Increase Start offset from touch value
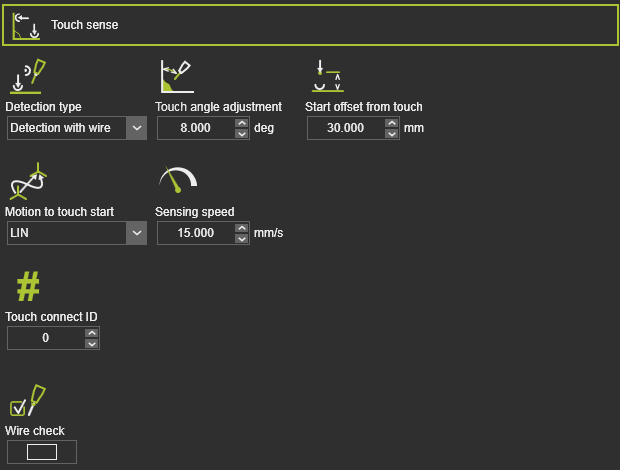This screenshot has height=470, width=620. (x=391, y=123)
